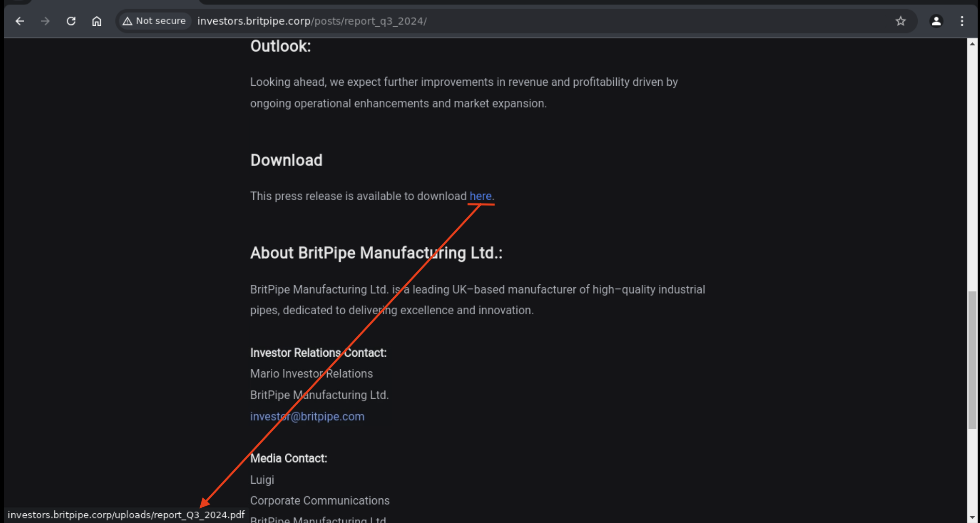
Task: Click the scrollbar up arrow
Action: (x=972, y=44)
